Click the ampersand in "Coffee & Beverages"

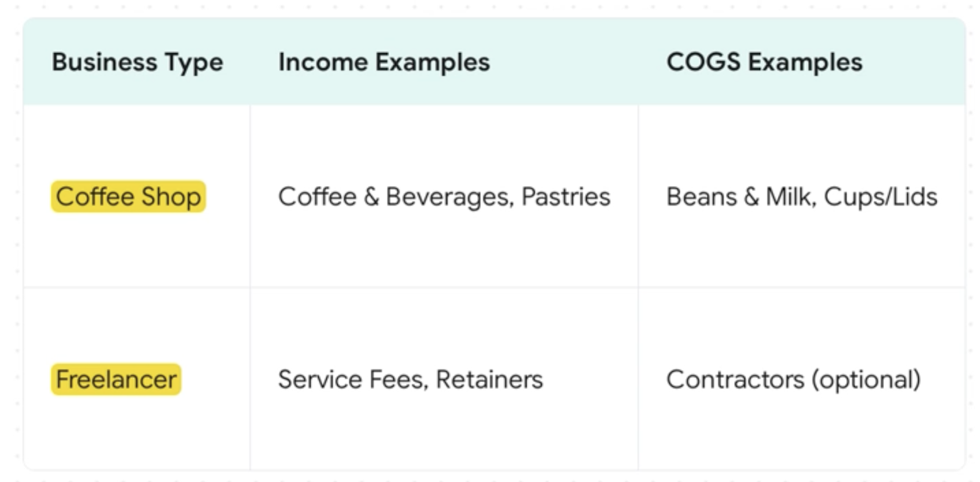[x=371, y=196]
